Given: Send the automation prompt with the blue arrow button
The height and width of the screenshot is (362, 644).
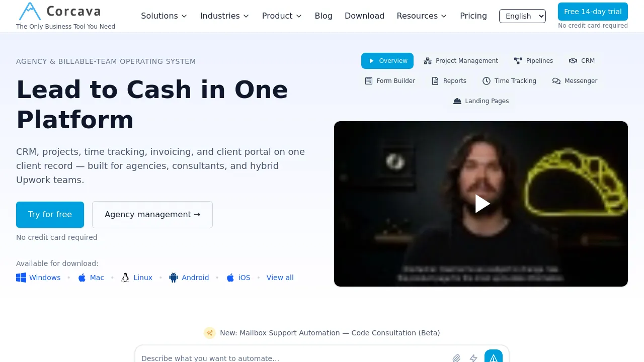Looking at the screenshot, I should tap(494, 356).
